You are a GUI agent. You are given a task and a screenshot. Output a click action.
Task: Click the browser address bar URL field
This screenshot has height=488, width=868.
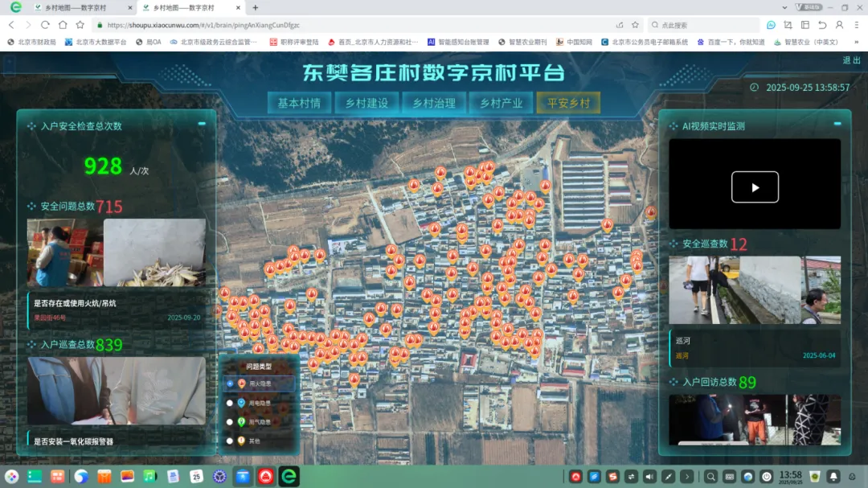[201, 25]
